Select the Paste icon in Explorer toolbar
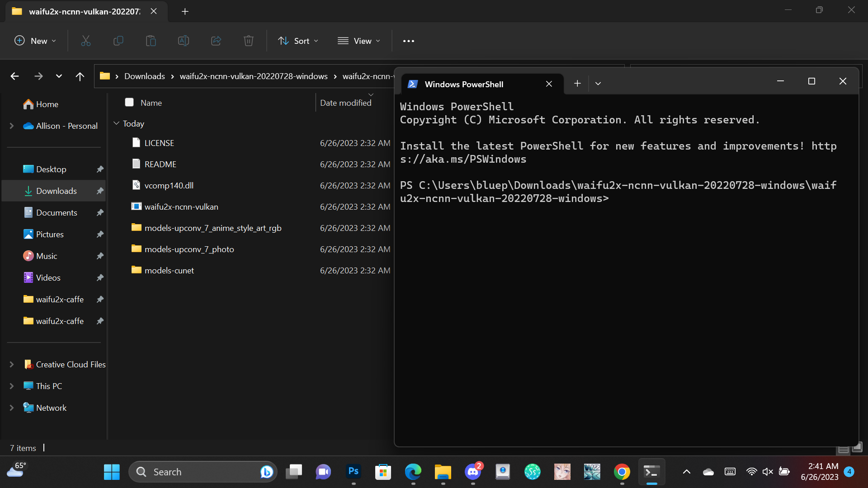 [151, 41]
